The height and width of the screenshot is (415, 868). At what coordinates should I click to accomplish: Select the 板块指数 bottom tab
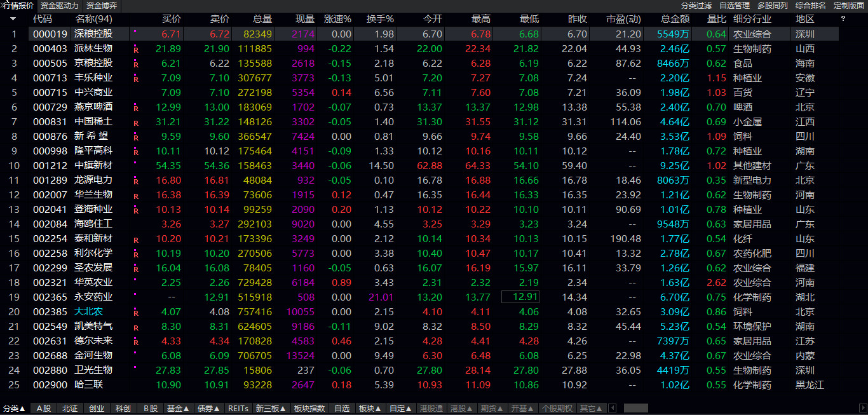click(309, 408)
